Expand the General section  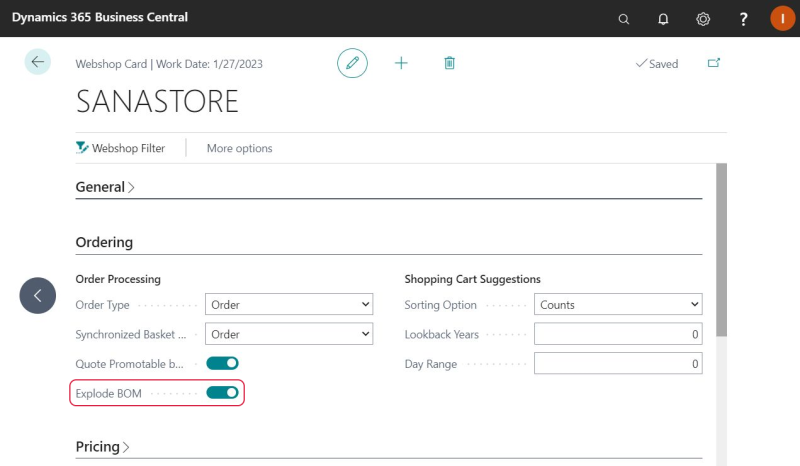pyautogui.click(x=105, y=187)
